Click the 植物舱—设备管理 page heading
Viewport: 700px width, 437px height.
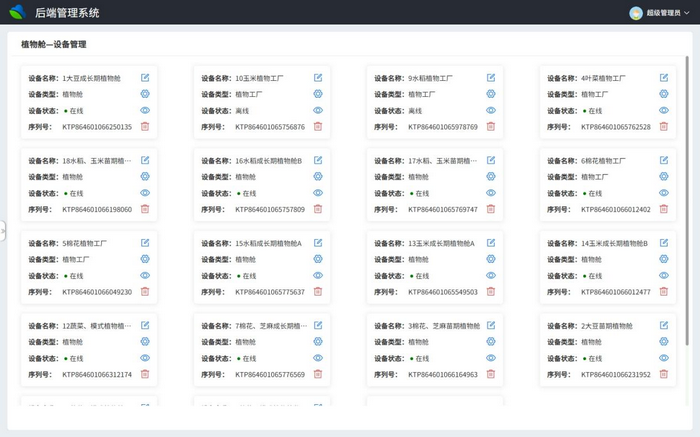pos(54,45)
